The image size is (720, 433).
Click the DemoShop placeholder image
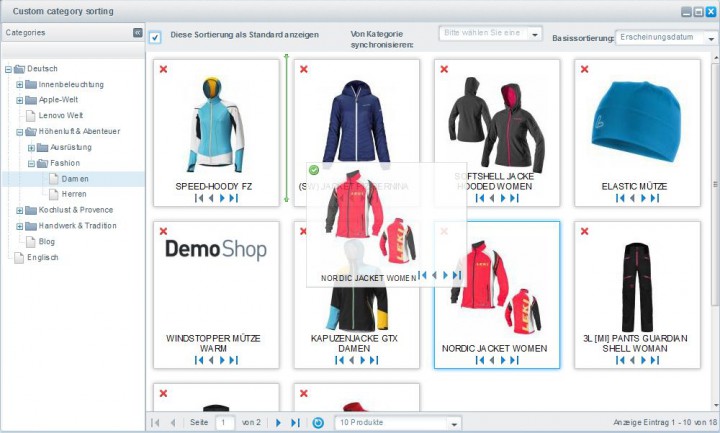coord(216,249)
